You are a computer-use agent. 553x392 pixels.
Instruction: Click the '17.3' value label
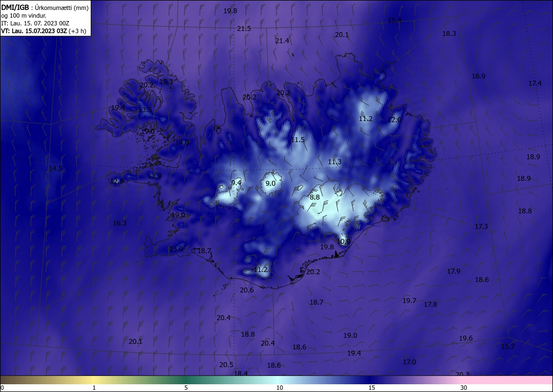click(481, 226)
